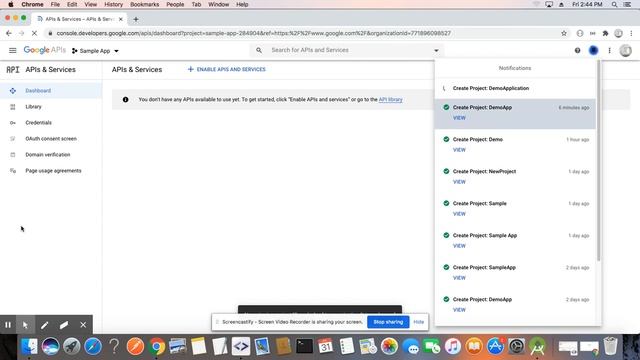Open the App Store from the Dock

(x=496, y=347)
